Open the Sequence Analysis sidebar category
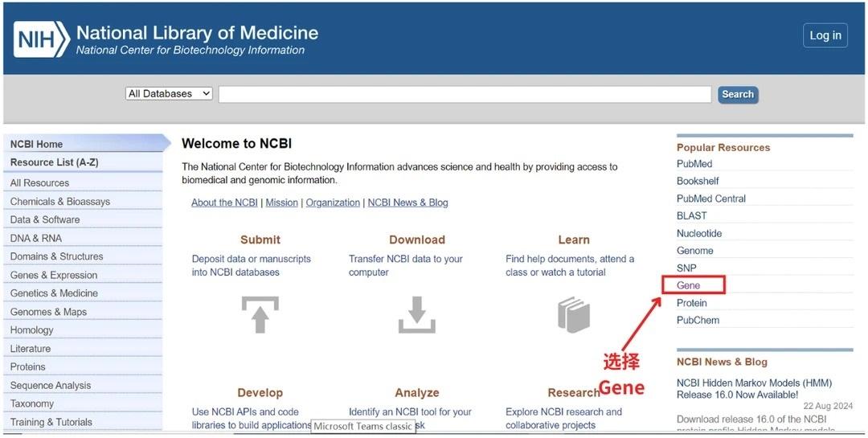The image size is (868, 438). pyautogui.click(x=51, y=385)
